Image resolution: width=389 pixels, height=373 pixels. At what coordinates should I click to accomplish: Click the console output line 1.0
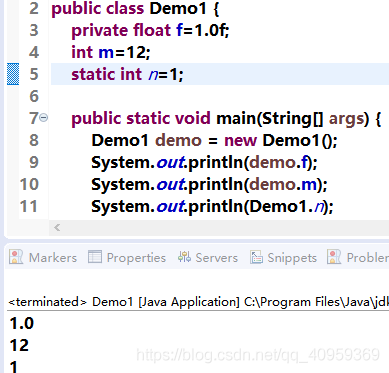(22, 323)
